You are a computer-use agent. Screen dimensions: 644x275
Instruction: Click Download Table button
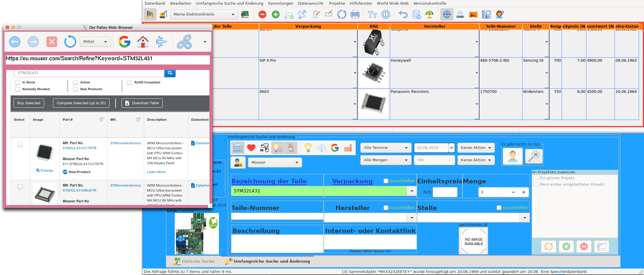pos(142,103)
